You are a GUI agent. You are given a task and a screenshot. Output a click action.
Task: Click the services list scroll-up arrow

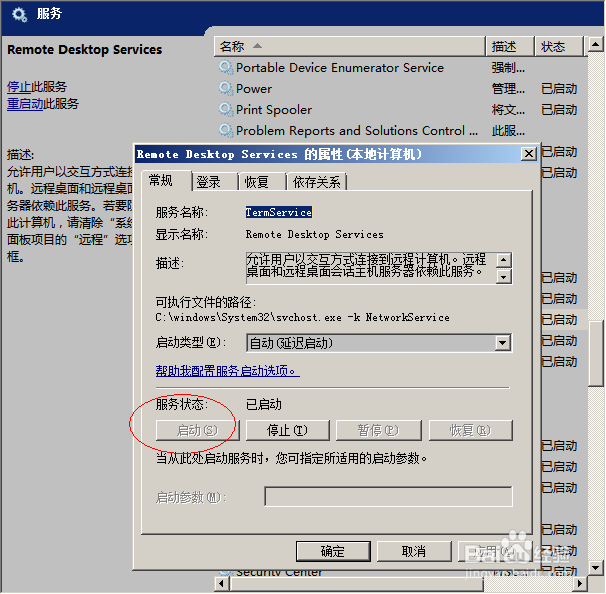pyautogui.click(x=596, y=45)
